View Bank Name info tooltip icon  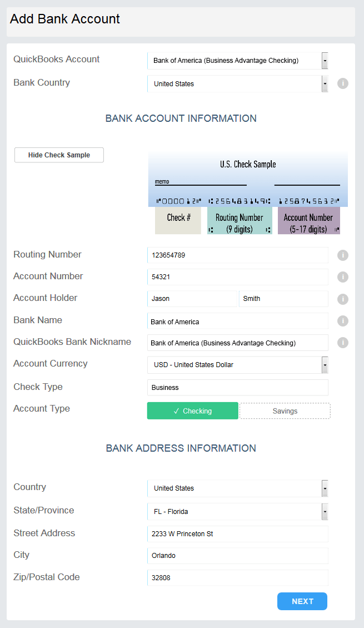tap(343, 321)
